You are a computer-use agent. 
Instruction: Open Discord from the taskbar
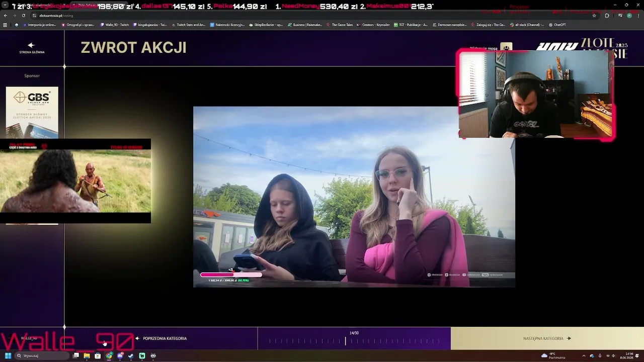pyautogui.click(x=120, y=355)
